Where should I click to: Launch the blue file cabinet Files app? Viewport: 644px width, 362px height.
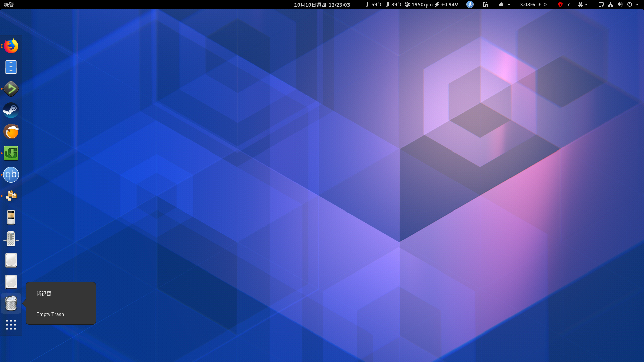pos(11,67)
